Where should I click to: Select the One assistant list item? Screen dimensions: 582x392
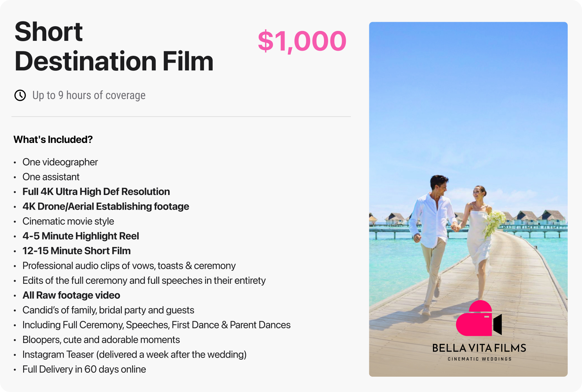point(51,177)
